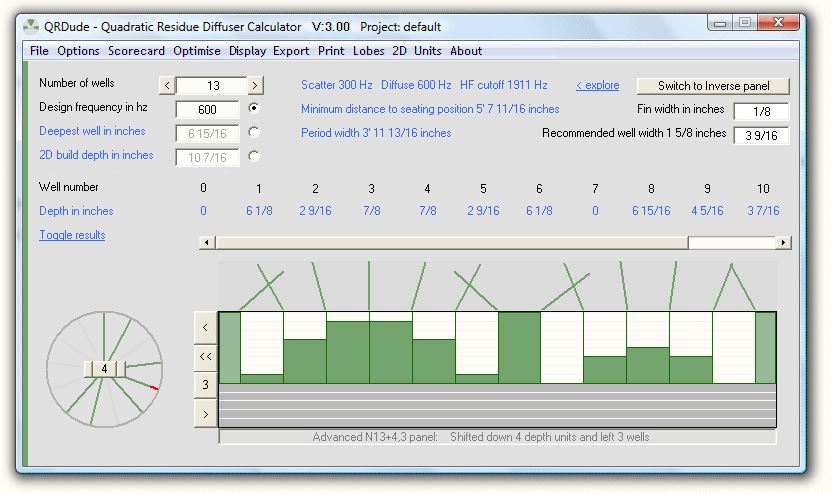Screen dimensions: 831x494
Task: Click the Period width 3' 11 13/16 inches text
Action: point(376,133)
